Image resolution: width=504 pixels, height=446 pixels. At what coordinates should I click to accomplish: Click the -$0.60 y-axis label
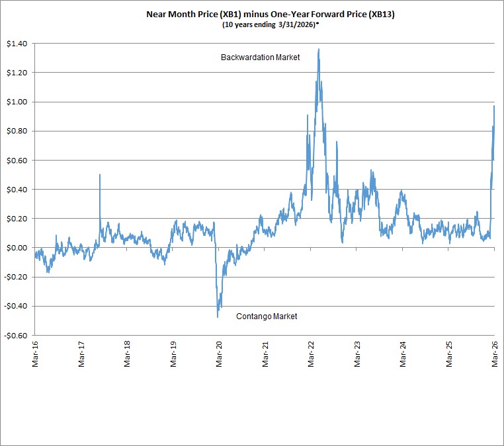click(16, 336)
